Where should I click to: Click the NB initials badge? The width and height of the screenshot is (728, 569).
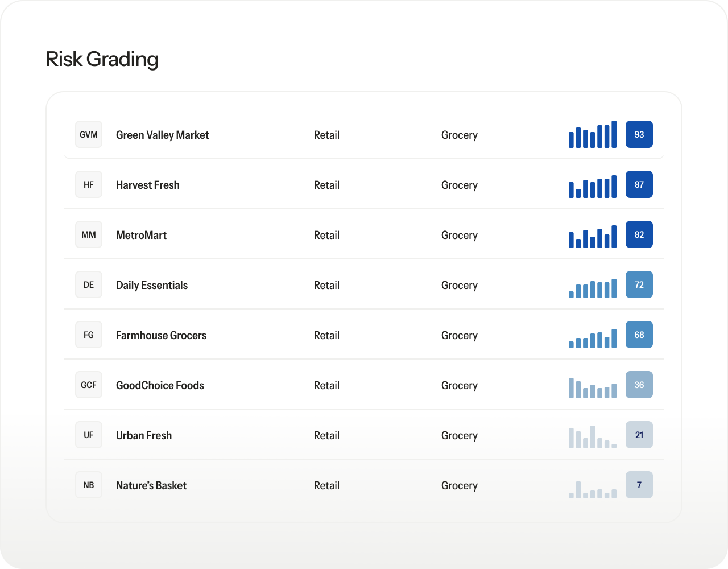(x=89, y=485)
